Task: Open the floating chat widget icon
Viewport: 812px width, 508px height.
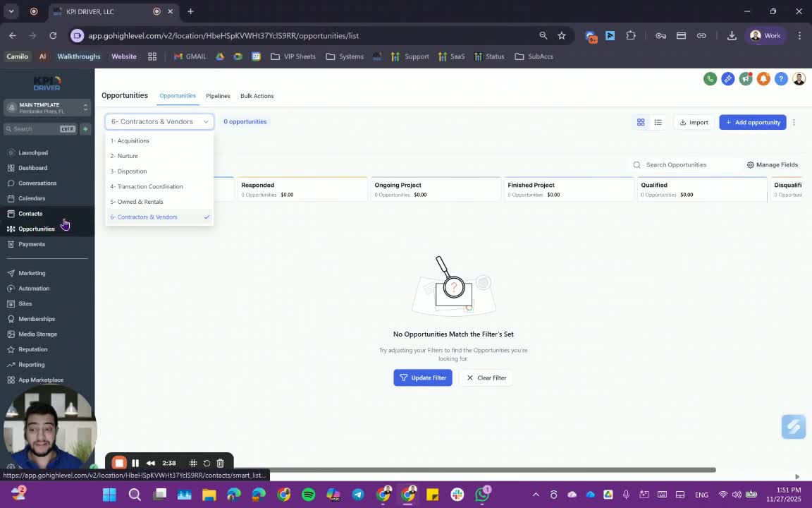Action: click(794, 427)
